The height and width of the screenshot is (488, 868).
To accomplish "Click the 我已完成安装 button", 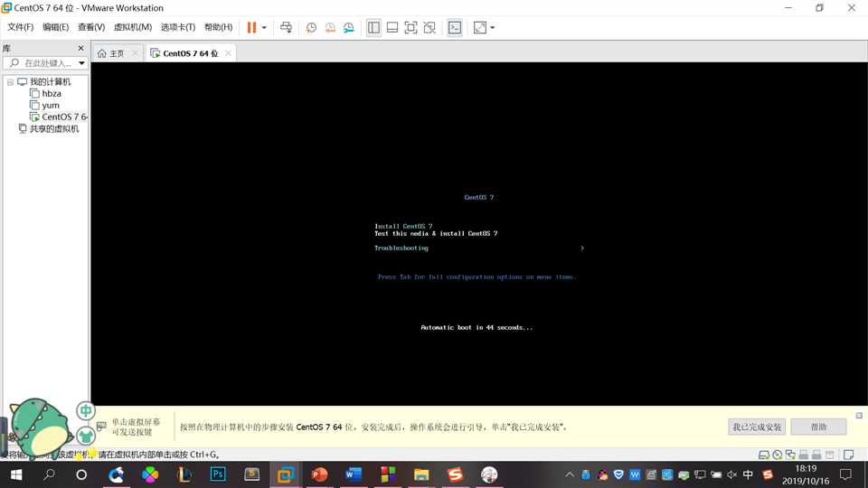I will pyautogui.click(x=757, y=427).
